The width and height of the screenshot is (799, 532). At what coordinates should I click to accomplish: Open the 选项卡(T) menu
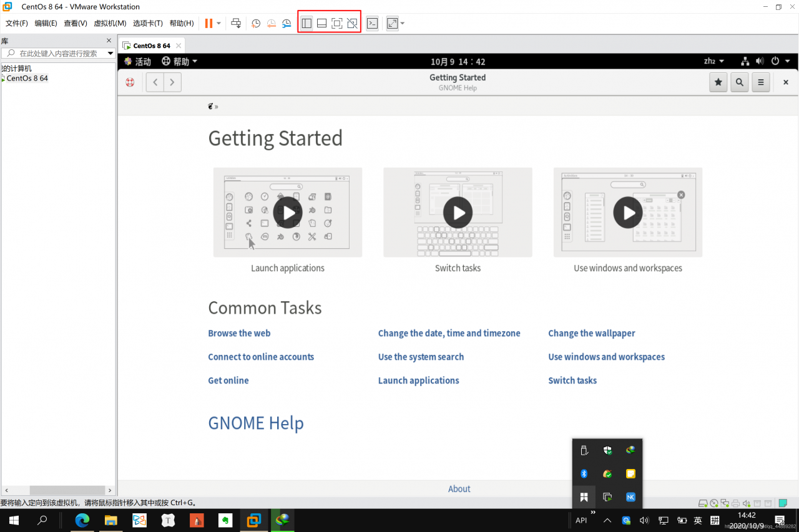pos(148,23)
